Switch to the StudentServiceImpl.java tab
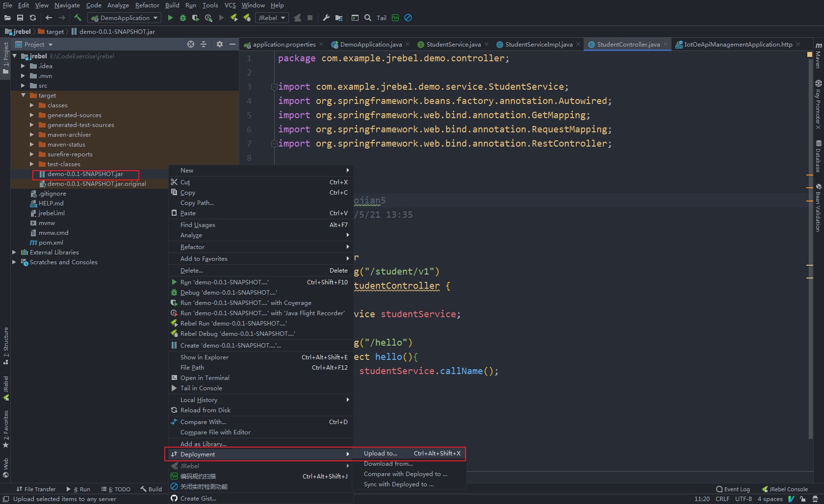 pos(539,44)
